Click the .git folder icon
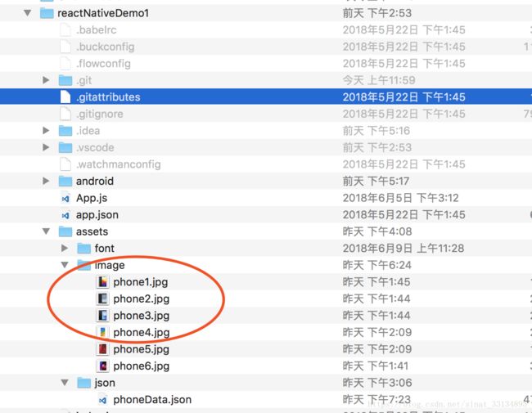532x413 pixels. point(65,80)
